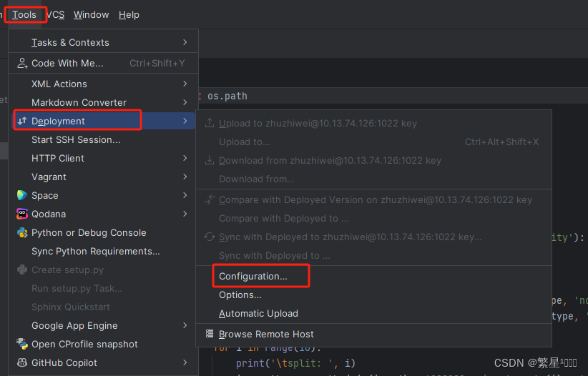This screenshot has height=376, width=588.
Task: Choose Compare with Deployed Version on zhuzhiwei
Action: (373, 200)
